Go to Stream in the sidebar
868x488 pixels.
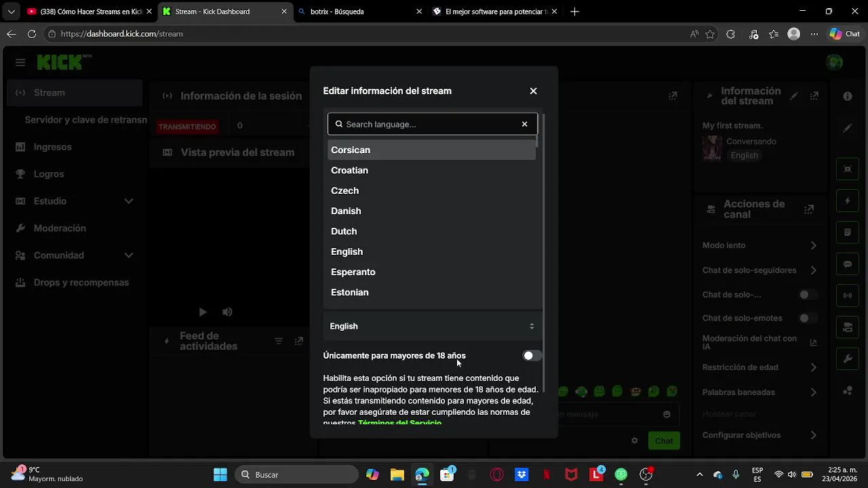point(75,93)
